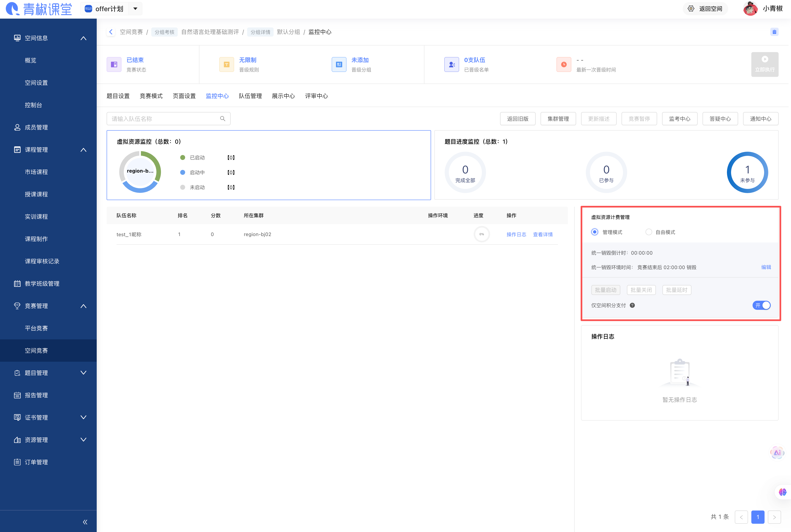The image size is (791, 532).
Task: Open the 题目设置 tab
Action: pyautogui.click(x=118, y=96)
